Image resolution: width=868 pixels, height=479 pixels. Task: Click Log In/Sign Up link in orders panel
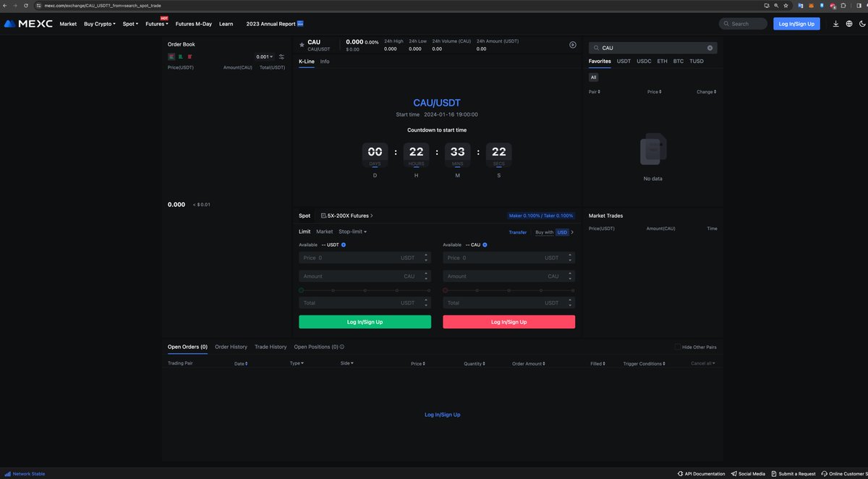click(443, 415)
